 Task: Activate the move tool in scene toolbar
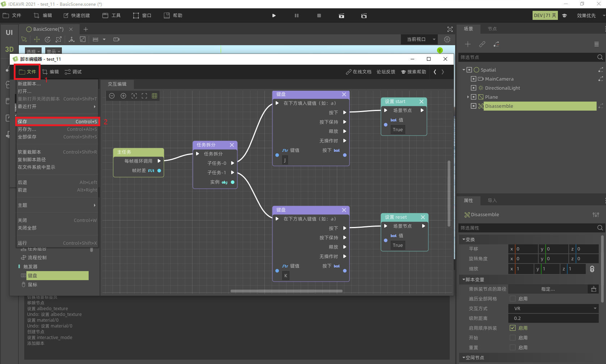click(x=37, y=39)
